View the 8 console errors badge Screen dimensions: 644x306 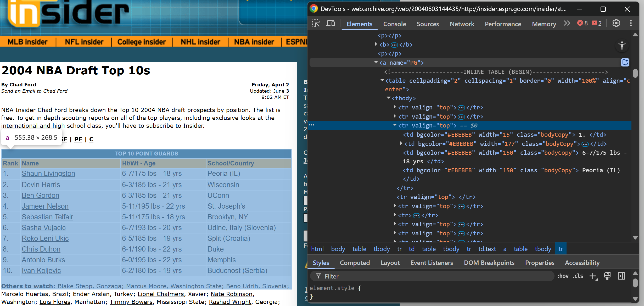(583, 23)
